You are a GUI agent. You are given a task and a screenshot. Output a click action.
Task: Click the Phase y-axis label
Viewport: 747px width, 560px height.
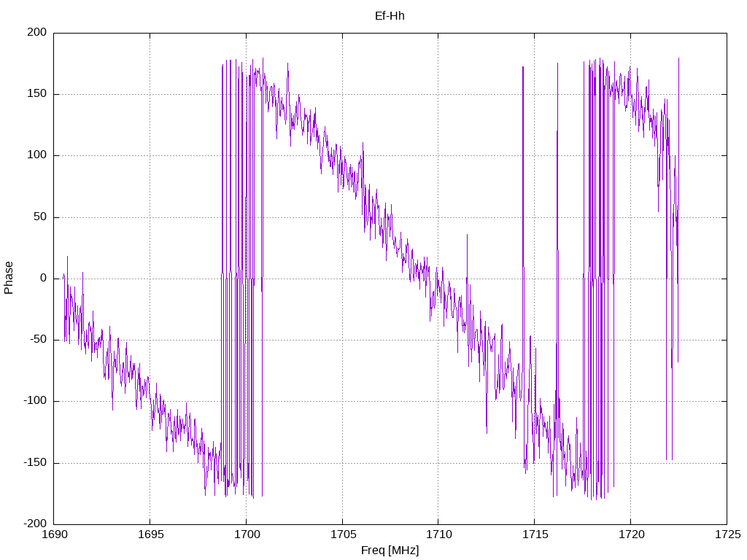coord(9,278)
